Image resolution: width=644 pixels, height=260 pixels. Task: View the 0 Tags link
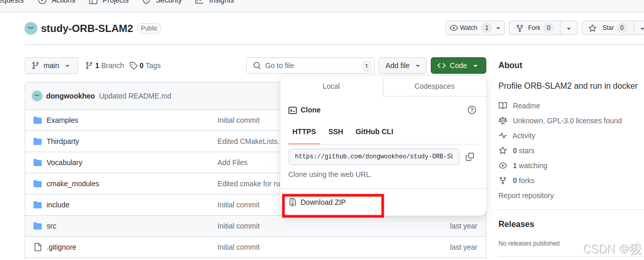coord(145,66)
